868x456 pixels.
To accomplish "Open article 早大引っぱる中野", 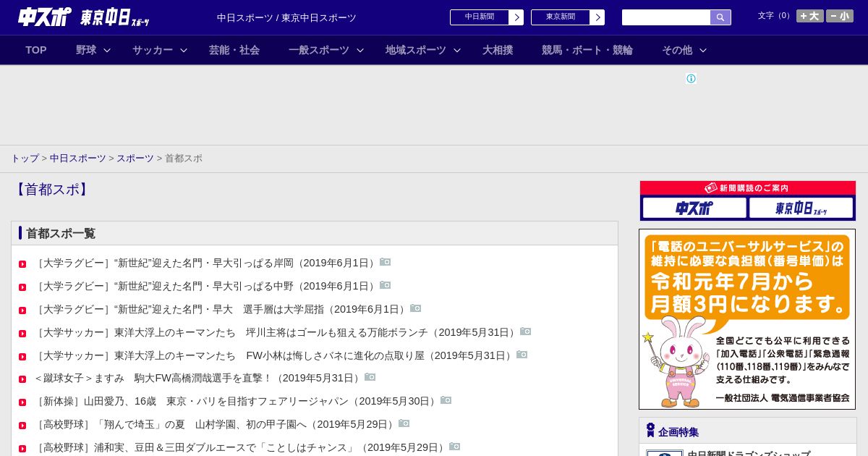I will pyautogui.click(x=206, y=287).
